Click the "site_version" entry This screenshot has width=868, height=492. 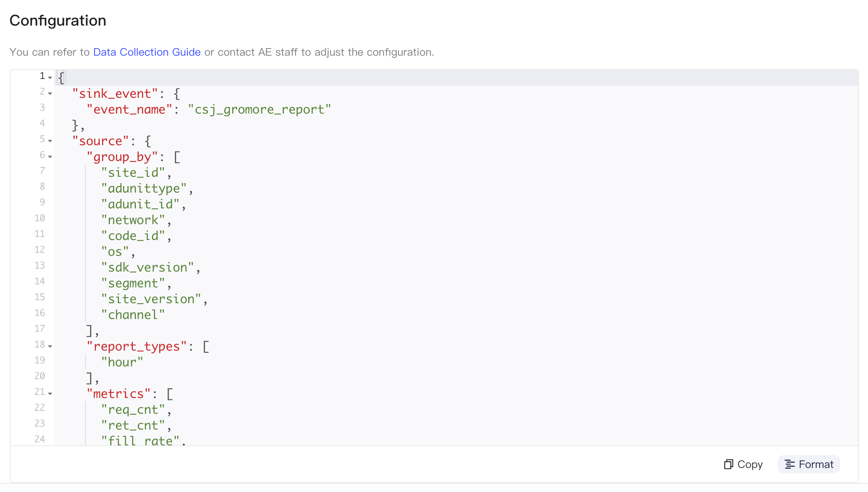coord(151,299)
